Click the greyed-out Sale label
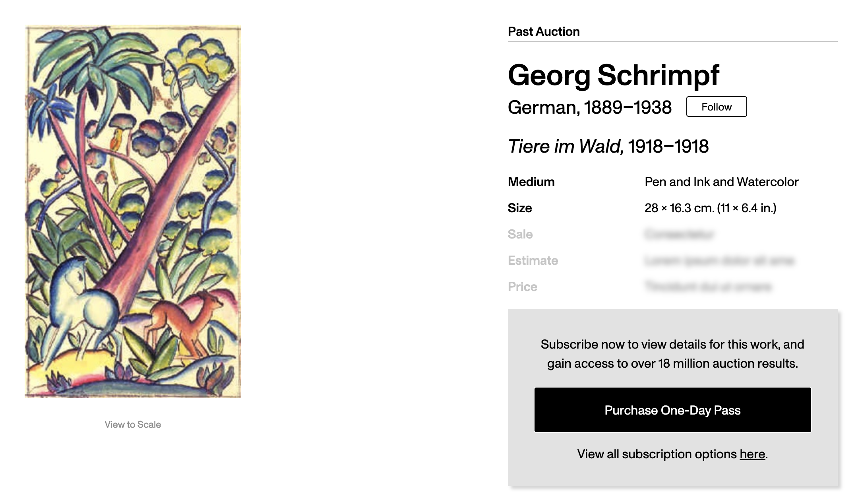The image size is (860, 504). [520, 234]
